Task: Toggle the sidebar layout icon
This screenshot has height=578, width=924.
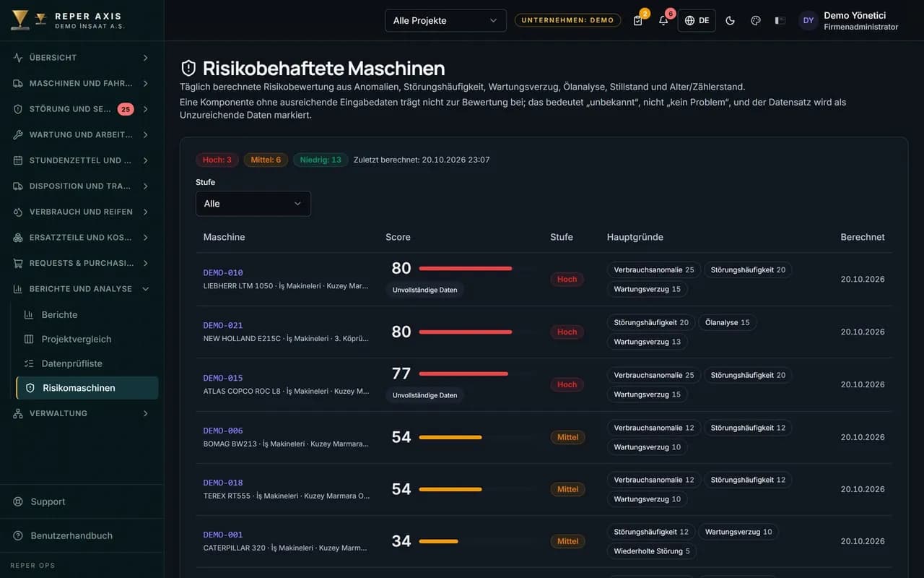Action: tap(780, 20)
